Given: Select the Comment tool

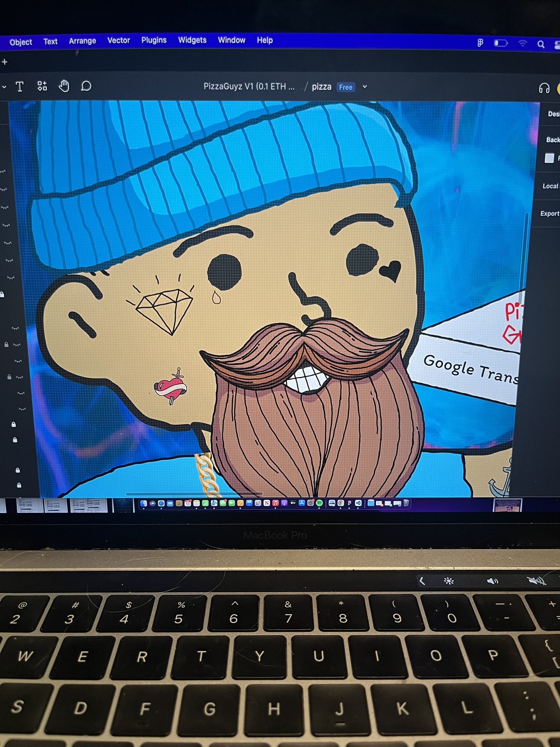Looking at the screenshot, I should click(x=86, y=86).
